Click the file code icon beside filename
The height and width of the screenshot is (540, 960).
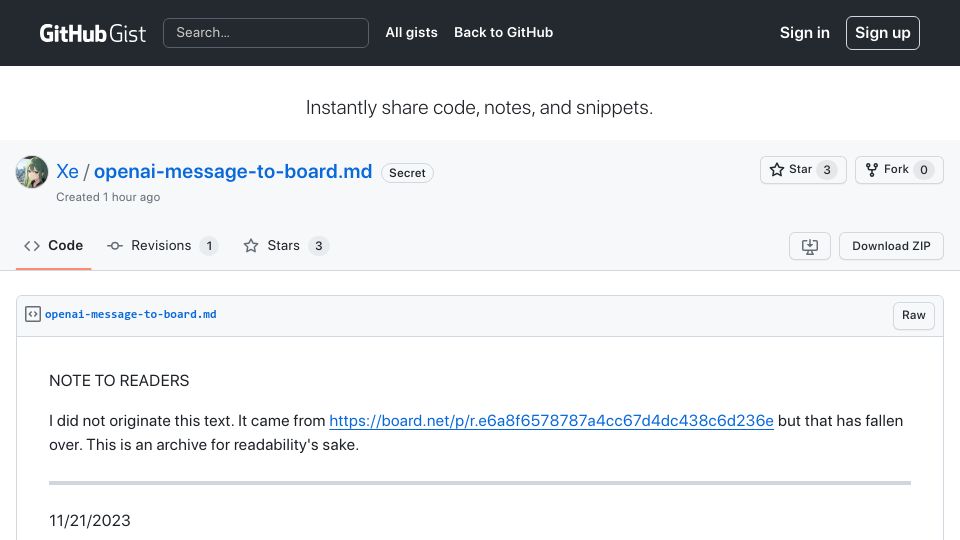(33, 314)
